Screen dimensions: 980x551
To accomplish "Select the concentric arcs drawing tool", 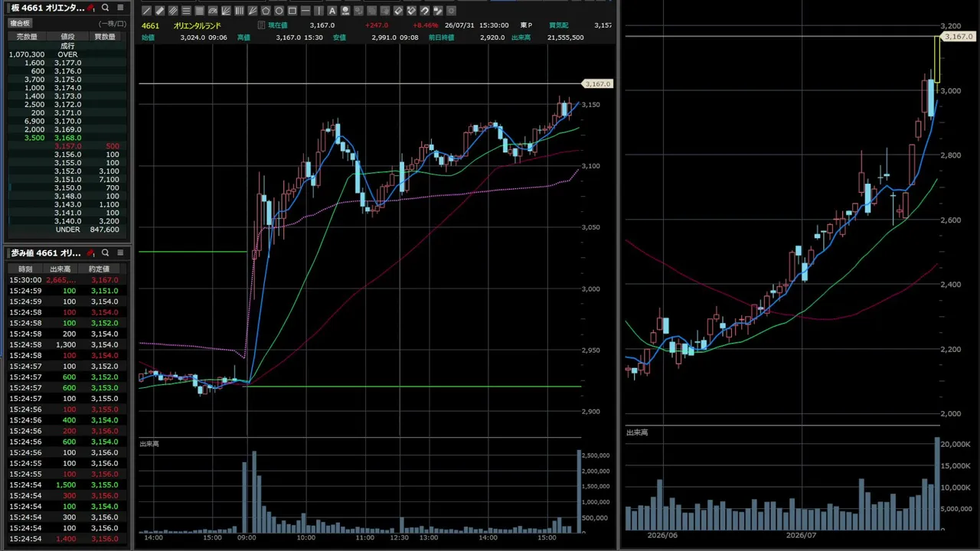I will (x=213, y=11).
